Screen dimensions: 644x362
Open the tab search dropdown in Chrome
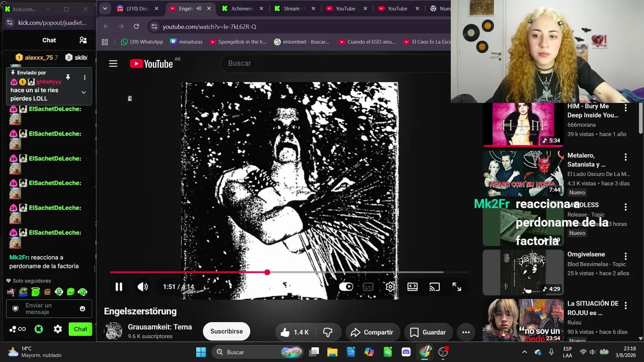[x=105, y=9]
